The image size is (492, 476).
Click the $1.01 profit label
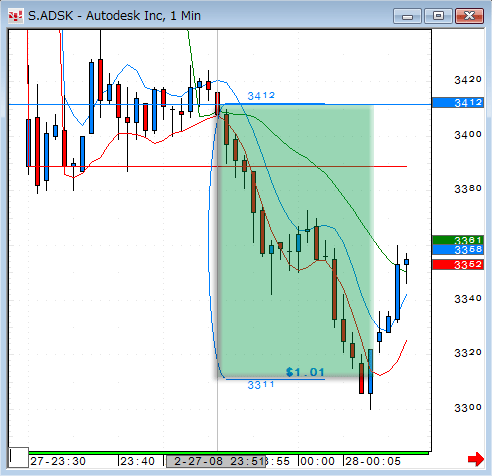(305, 372)
